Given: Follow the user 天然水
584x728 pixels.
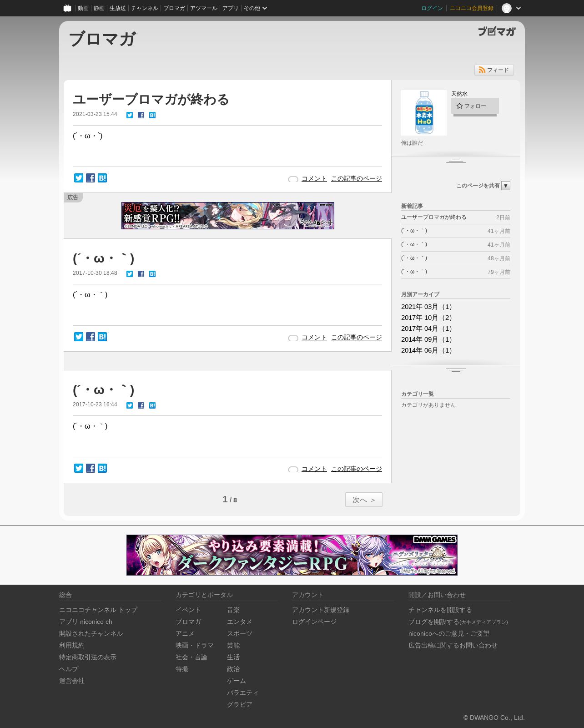Looking at the screenshot, I should 475,106.
